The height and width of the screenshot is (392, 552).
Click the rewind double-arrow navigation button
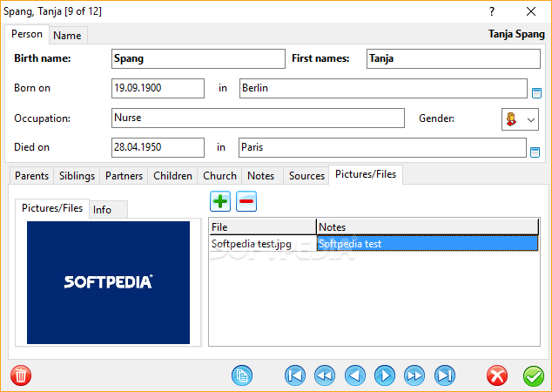coord(325,375)
